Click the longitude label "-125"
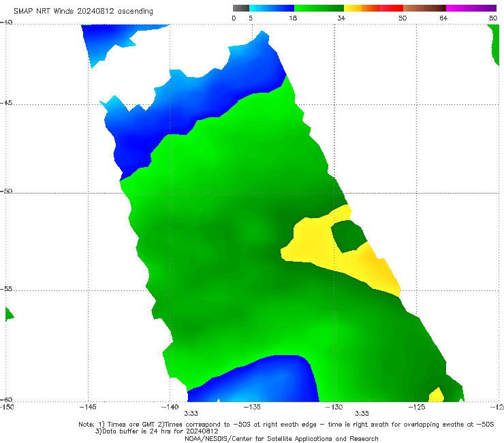 (417, 408)
